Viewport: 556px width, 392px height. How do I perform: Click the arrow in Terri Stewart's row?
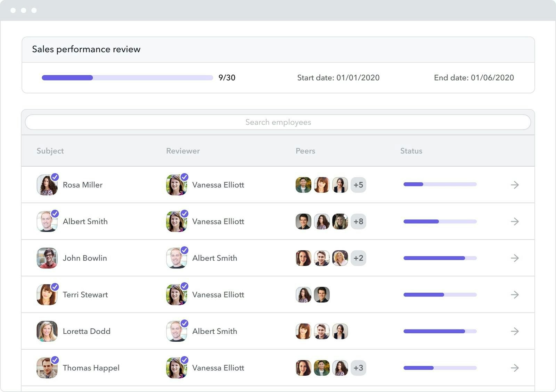pyautogui.click(x=515, y=295)
